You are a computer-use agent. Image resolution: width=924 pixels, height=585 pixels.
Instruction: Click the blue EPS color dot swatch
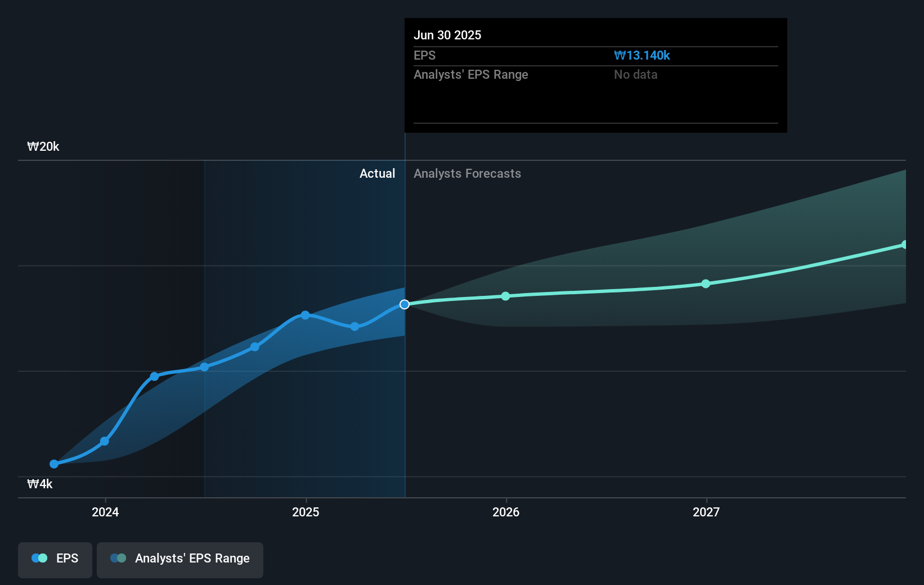(x=35, y=558)
